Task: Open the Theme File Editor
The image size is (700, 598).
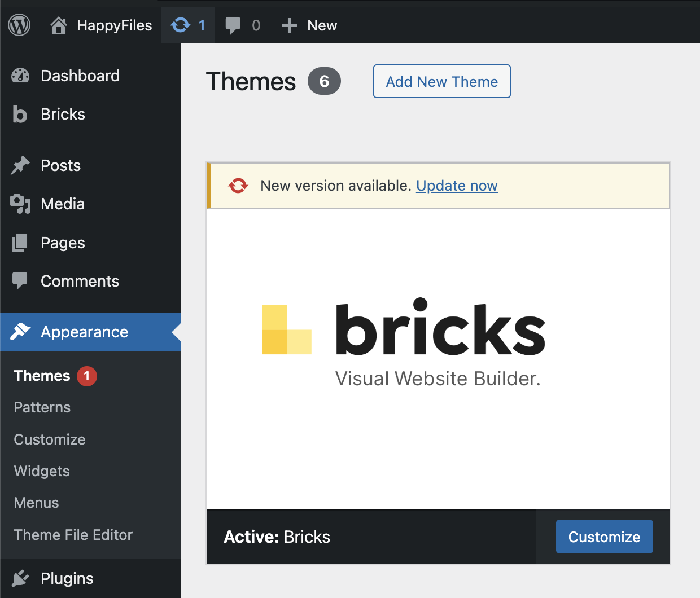Action: pos(73,535)
